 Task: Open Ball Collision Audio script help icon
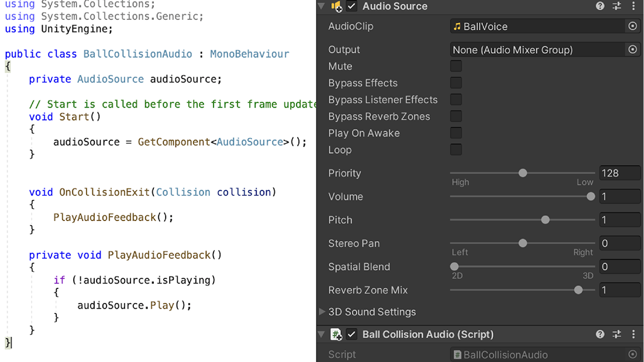click(x=600, y=335)
